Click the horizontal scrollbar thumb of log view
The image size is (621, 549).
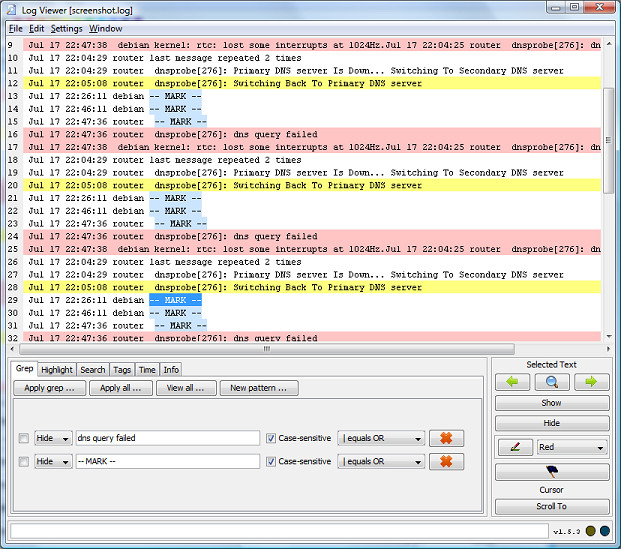pyautogui.click(x=267, y=349)
